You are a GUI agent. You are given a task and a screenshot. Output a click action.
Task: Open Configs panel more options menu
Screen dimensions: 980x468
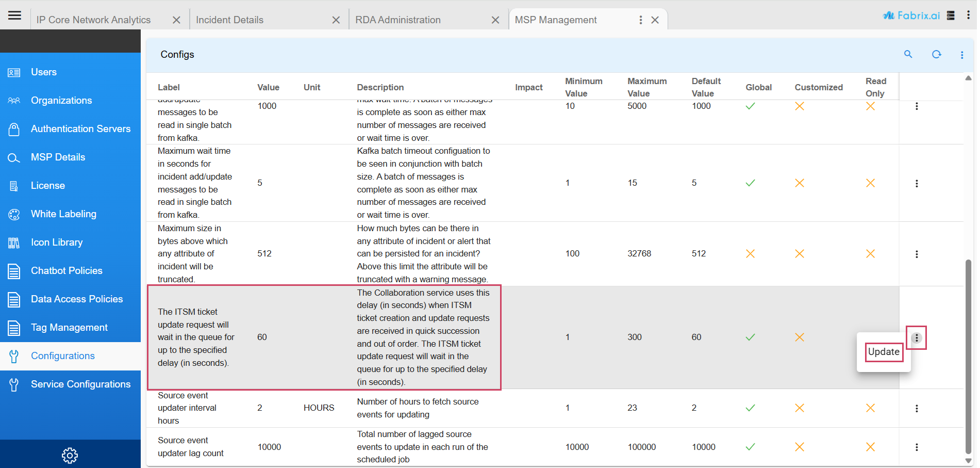pos(961,55)
